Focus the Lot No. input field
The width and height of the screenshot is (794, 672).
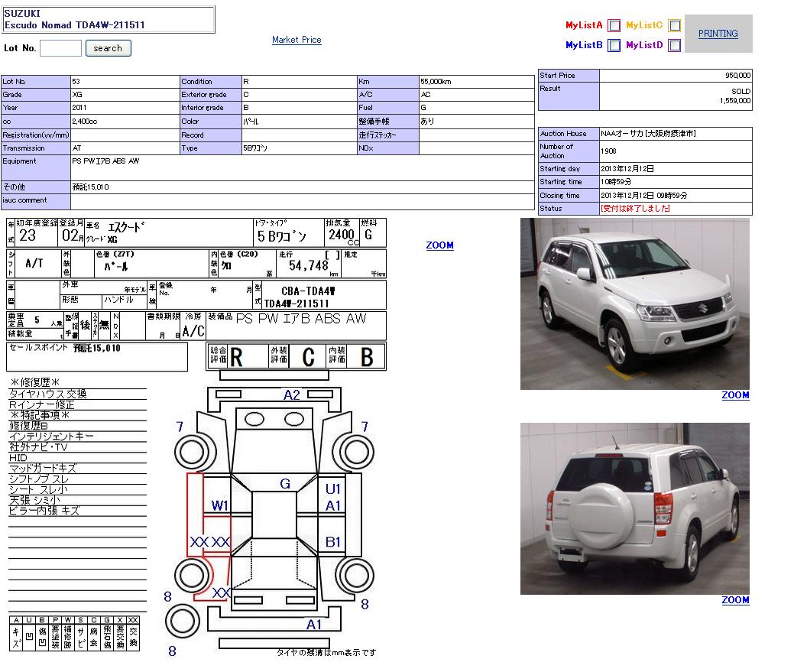pyautogui.click(x=60, y=48)
